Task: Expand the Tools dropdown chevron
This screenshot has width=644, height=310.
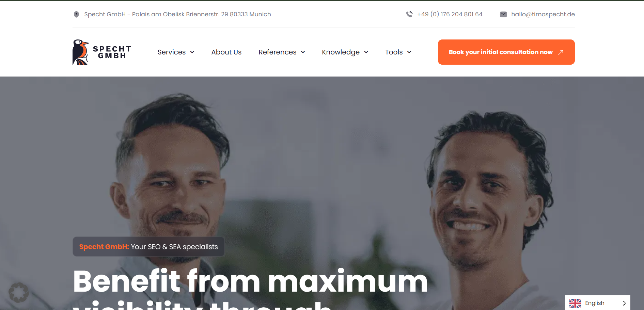Action: (x=409, y=52)
